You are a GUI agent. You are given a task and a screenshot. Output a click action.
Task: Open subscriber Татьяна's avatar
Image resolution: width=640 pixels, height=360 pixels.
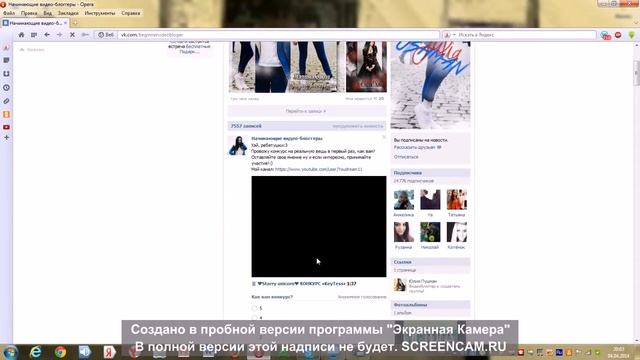pos(457,200)
